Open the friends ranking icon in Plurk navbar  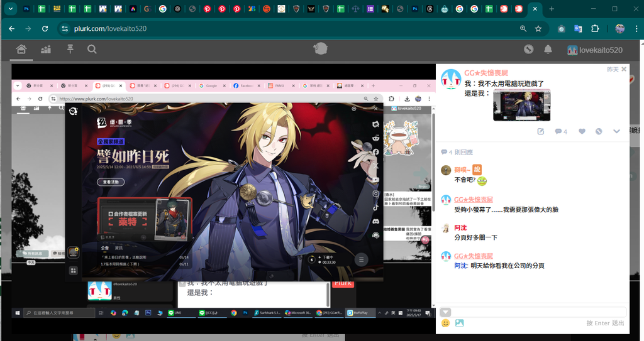pyautogui.click(x=45, y=50)
